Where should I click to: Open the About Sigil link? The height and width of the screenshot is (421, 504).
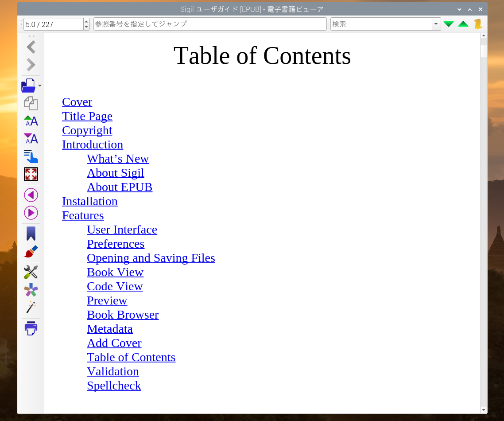pos(116,173)
